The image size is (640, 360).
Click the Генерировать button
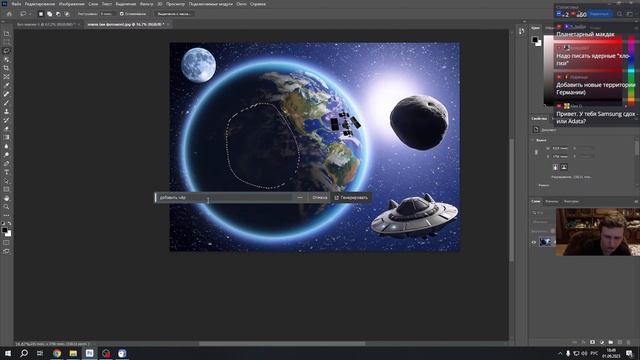pos(351,198)
